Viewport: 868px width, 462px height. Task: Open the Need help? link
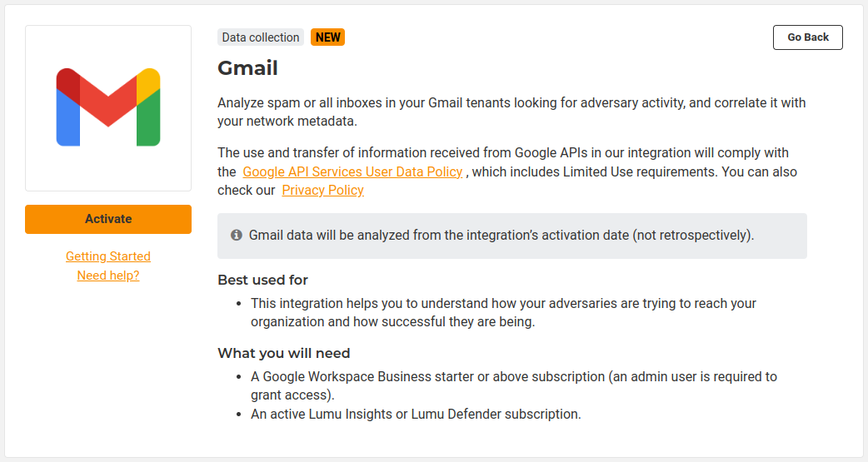108,276
